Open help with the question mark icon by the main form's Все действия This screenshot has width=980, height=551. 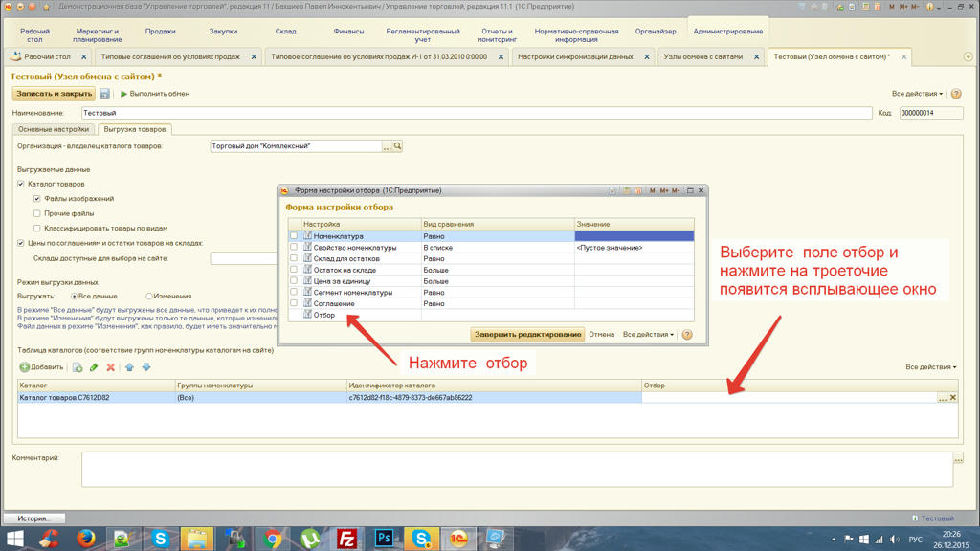click(x=956, y=94)
